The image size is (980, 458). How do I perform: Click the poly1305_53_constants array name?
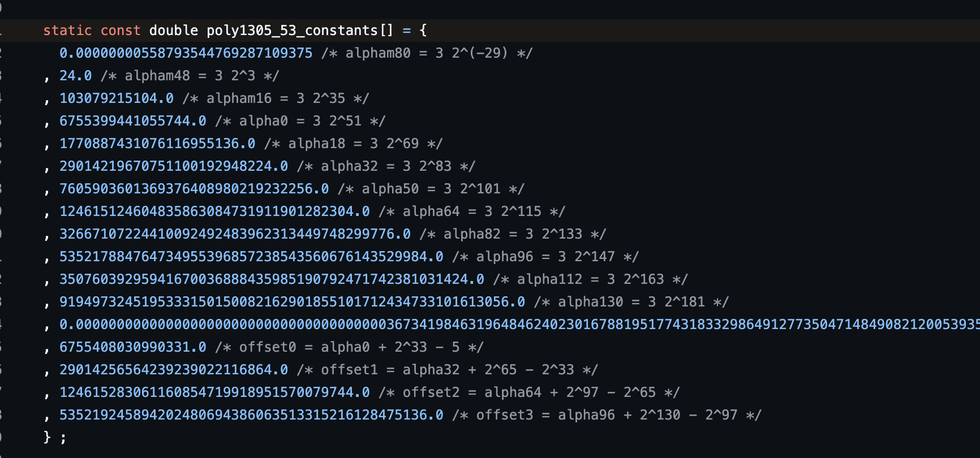pyautogui.click(x=292, y=31)
